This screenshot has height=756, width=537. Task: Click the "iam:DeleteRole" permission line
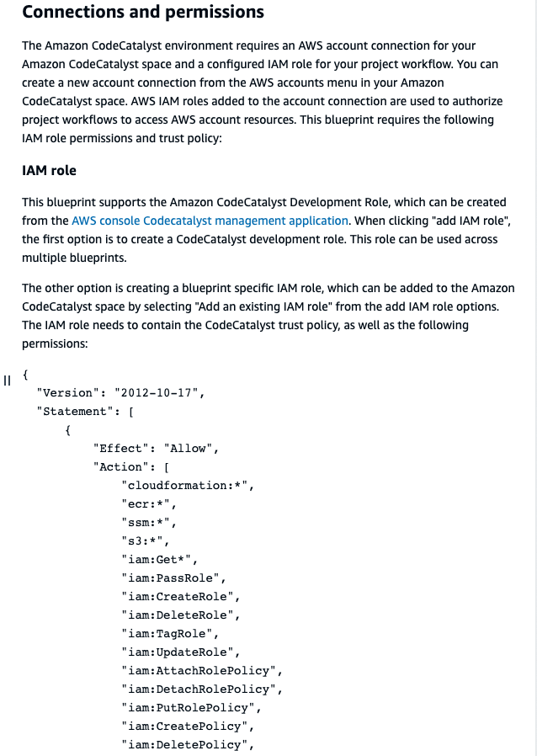tap(180, 615)
